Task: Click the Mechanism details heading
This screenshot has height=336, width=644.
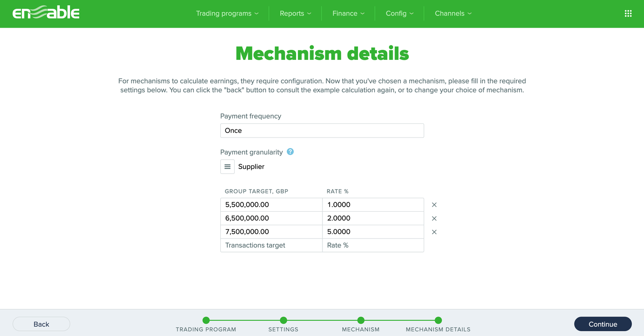Action: pyautogui.click(x=322, y=53)
